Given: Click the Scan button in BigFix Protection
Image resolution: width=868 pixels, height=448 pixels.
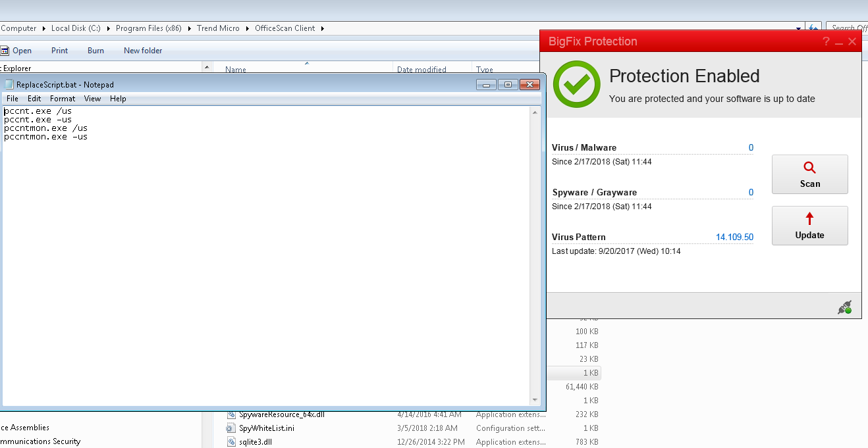Looking at the screenshot, I should [x=809, y=174].
